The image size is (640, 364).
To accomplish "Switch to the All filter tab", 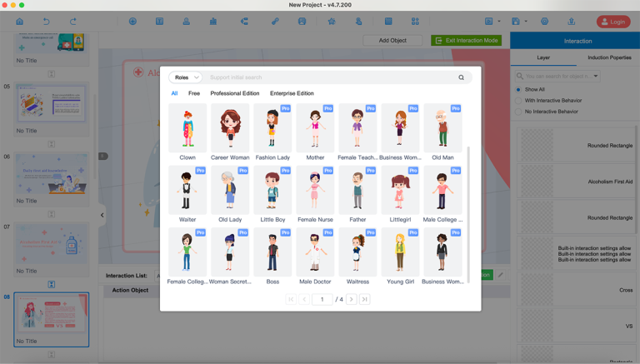I will 174,93.
